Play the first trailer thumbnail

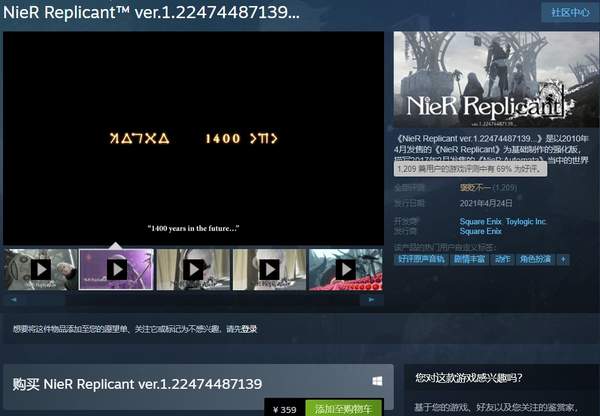(x=41, y=269)
